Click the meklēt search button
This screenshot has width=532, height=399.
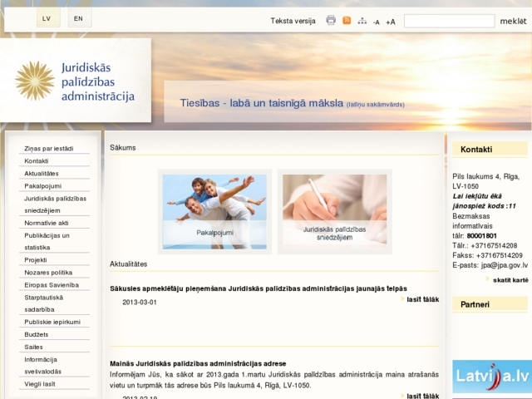[513, 21]
